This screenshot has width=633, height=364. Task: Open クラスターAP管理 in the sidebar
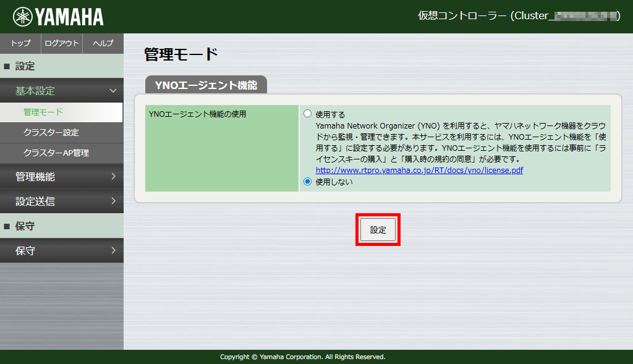pyautogui.click(x=62, y=153)
